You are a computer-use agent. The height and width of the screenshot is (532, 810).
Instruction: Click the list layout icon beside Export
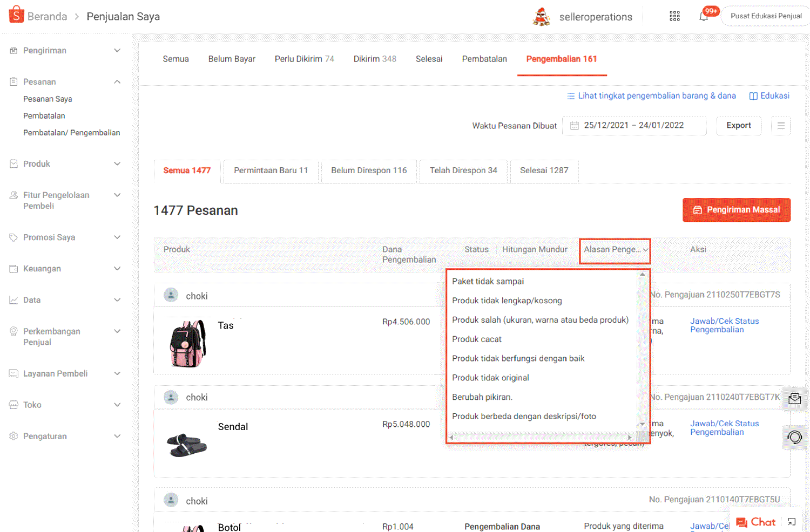[x=781, y=125]
